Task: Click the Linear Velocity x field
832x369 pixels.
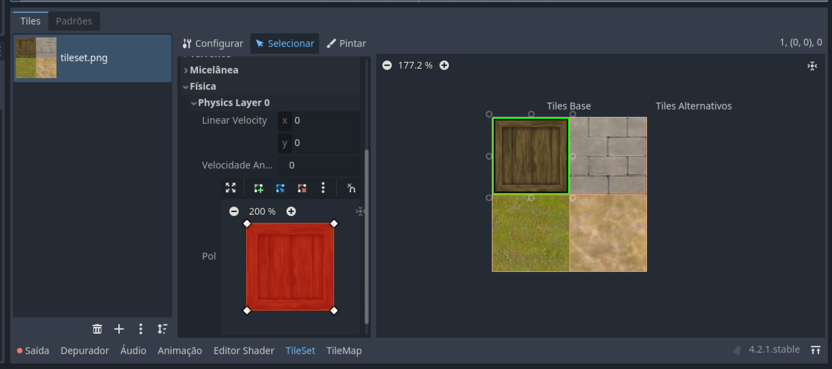Action: [x=319, y=121]
